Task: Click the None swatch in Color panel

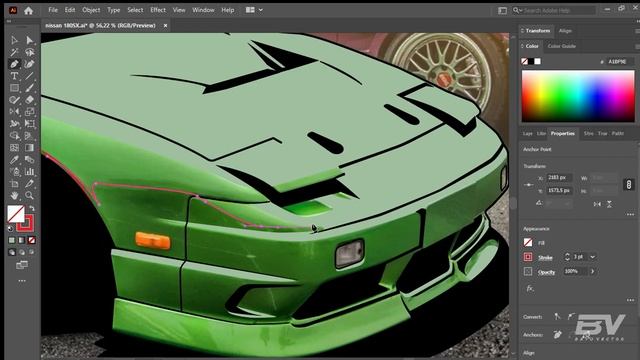Action: tap(524, 61)
